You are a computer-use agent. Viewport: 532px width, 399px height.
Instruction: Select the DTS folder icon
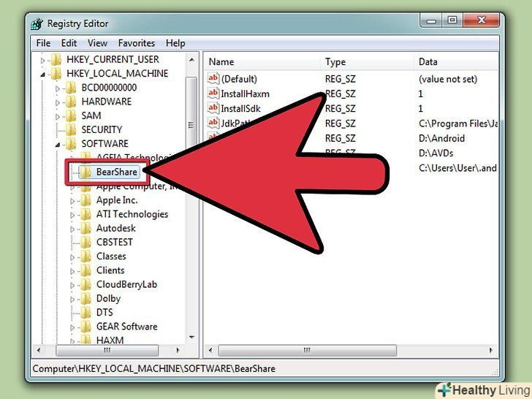[x=85, y=313]
